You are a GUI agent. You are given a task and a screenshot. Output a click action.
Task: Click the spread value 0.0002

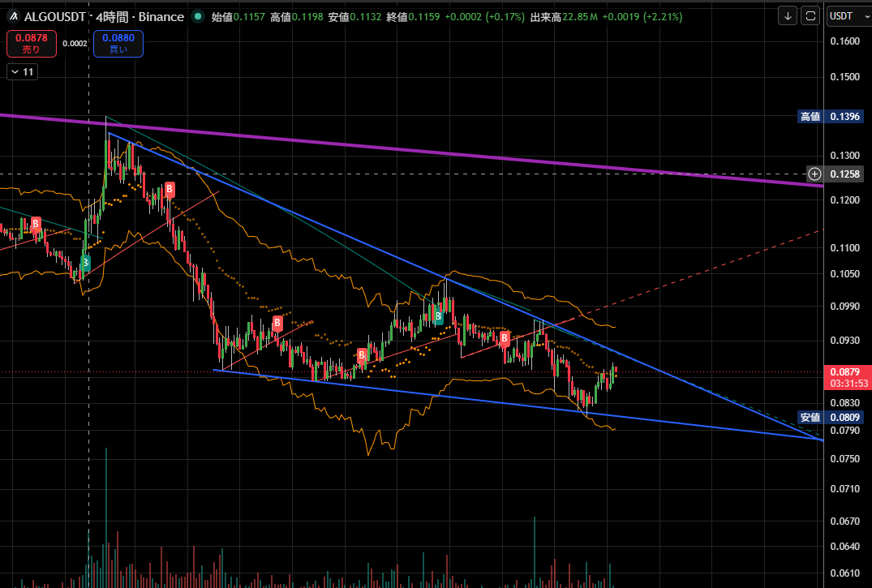75,44
